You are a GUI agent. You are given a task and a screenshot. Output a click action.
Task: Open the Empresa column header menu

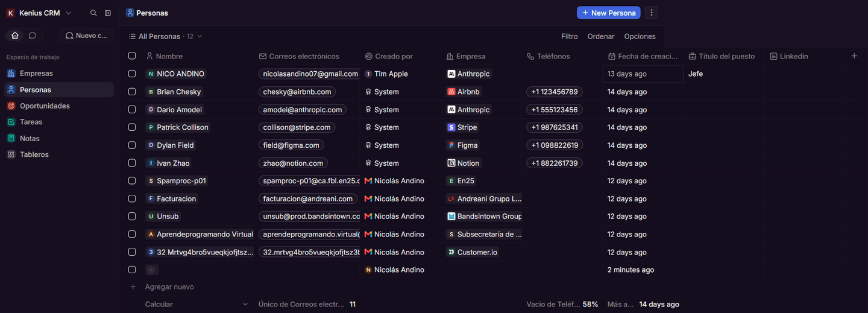(x=482, y=56)
